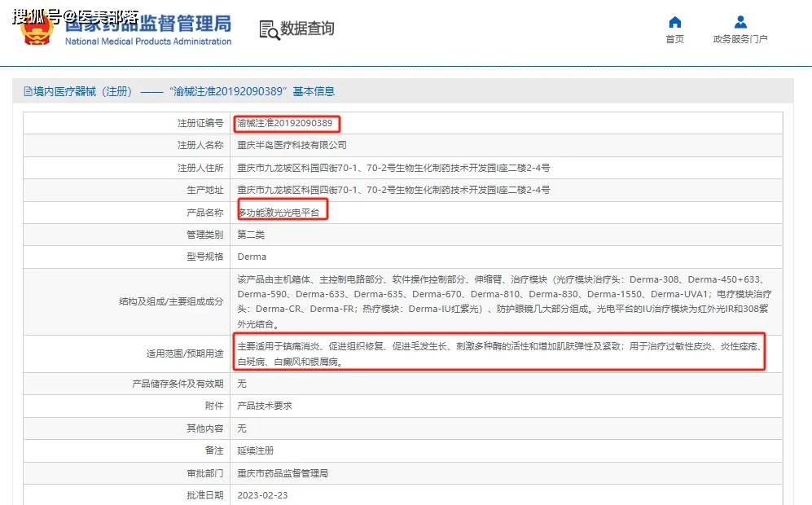Click the 政务服务门户 text link
The image size is (812, 505).
pos(740,39)
